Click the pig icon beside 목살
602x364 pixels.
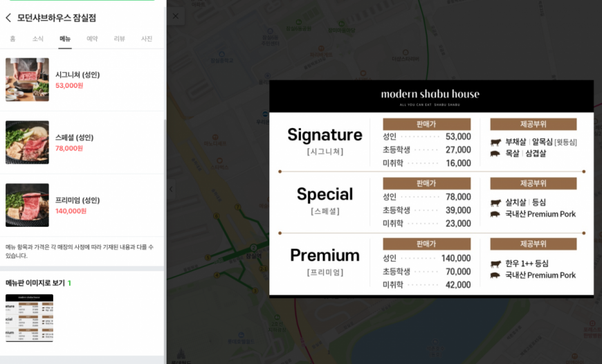(495, 154)
